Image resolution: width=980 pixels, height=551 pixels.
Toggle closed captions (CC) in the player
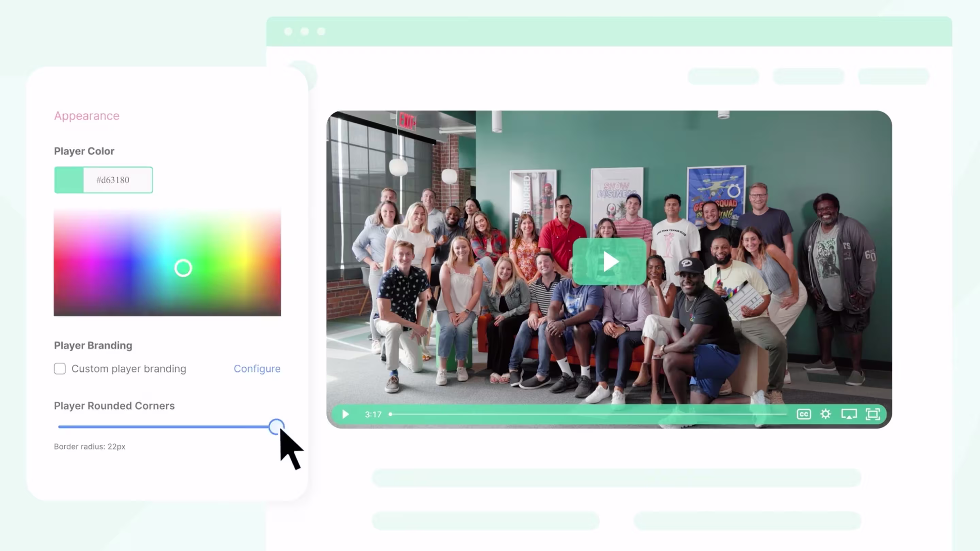click(803, 414)
